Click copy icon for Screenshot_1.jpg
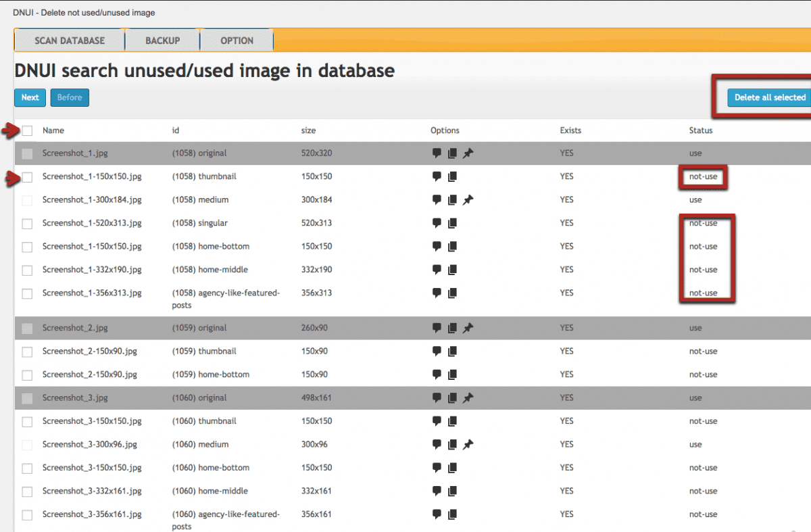The height and width of the screenshot is (532, 811). (x=452, y=153)
